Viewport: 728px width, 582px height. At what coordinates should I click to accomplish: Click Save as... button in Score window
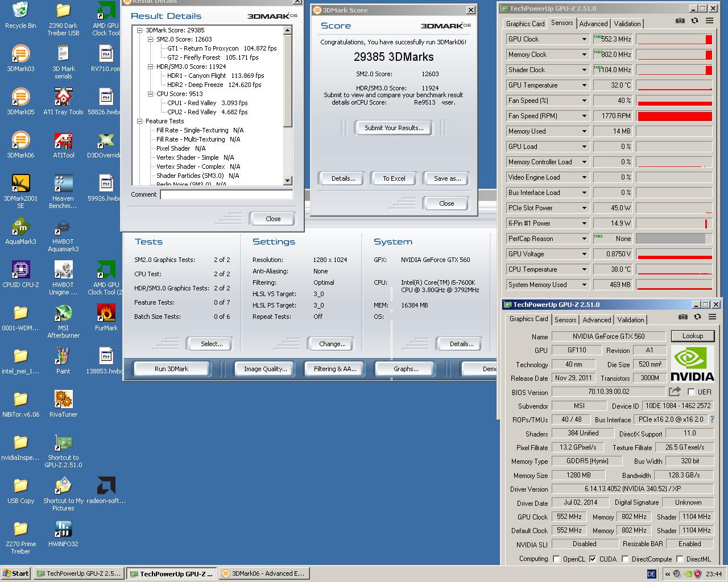point(447,178)
